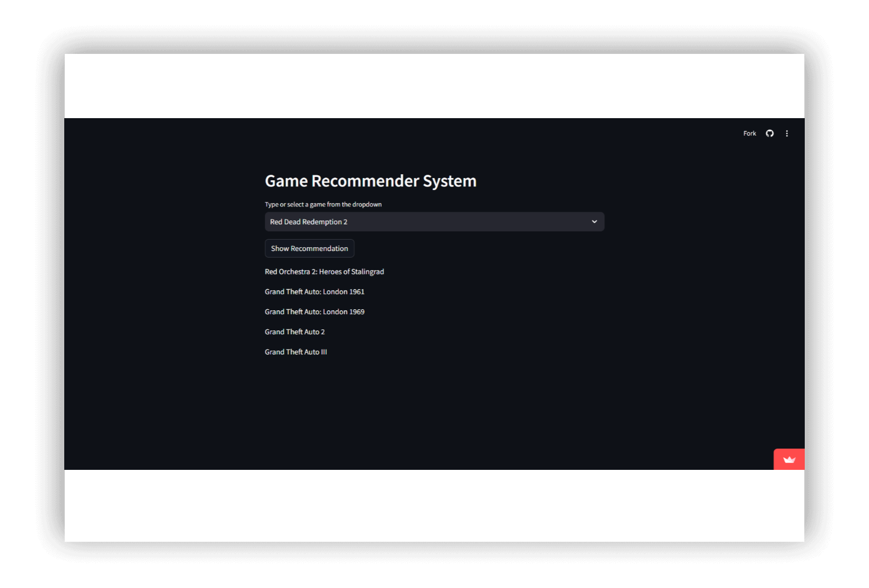
Task: Click the 'Type or select a game' label
Action: pos(323,205)
